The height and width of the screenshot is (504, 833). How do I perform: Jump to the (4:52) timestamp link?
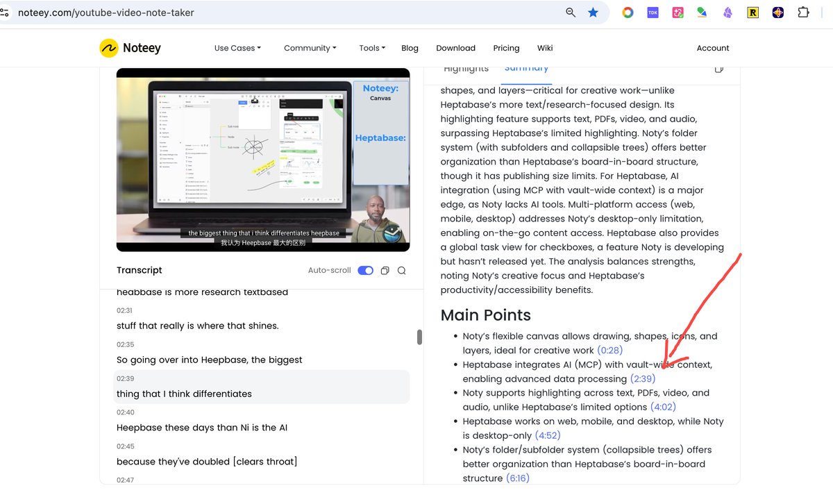tap(548, 436)
